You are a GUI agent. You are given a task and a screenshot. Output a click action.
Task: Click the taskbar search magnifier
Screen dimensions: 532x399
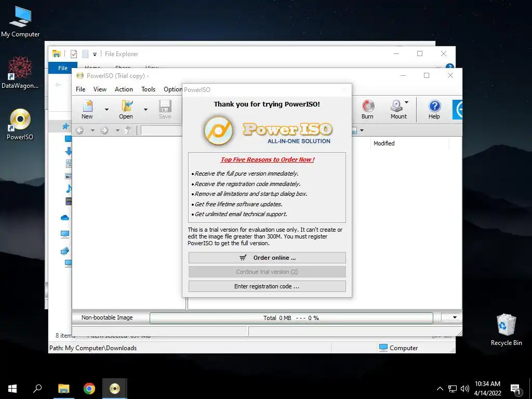tap(37, 389)
